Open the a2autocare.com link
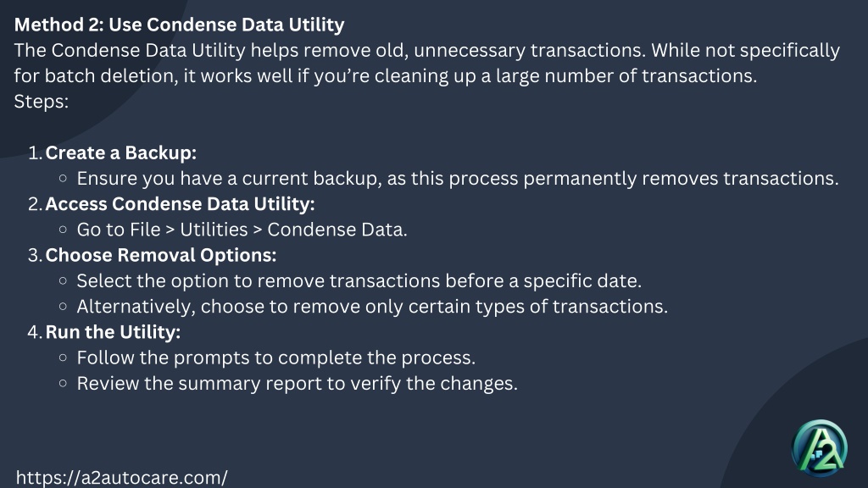The image size is (868, 488). 121,478
